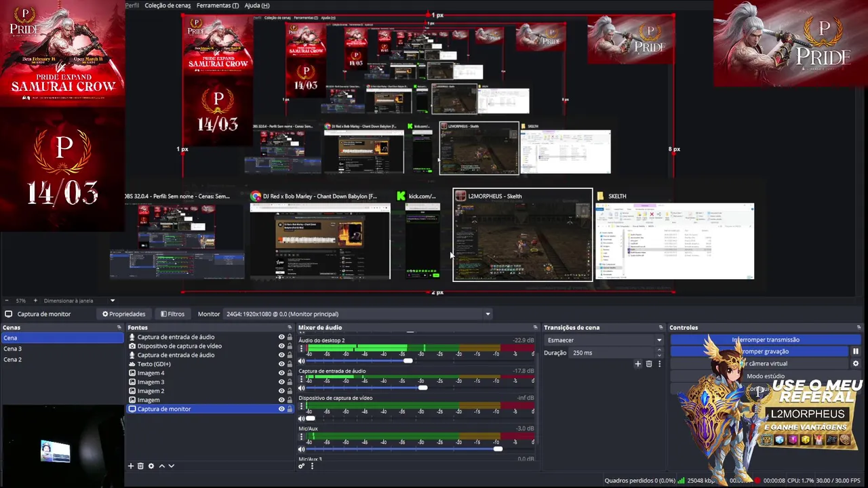This screenshot has width=868, height=488.
Task: Pause the recording with pause icon
Action: tap(856, 351)
